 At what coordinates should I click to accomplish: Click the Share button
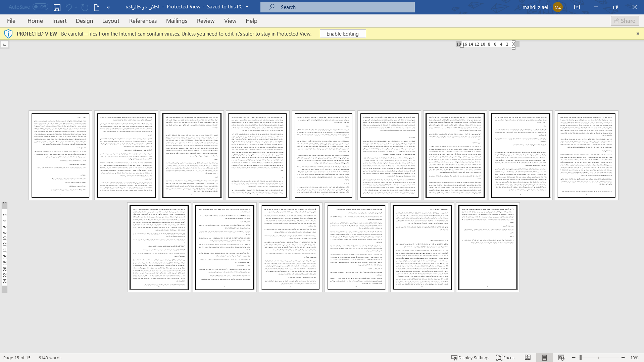pos(625,21)
